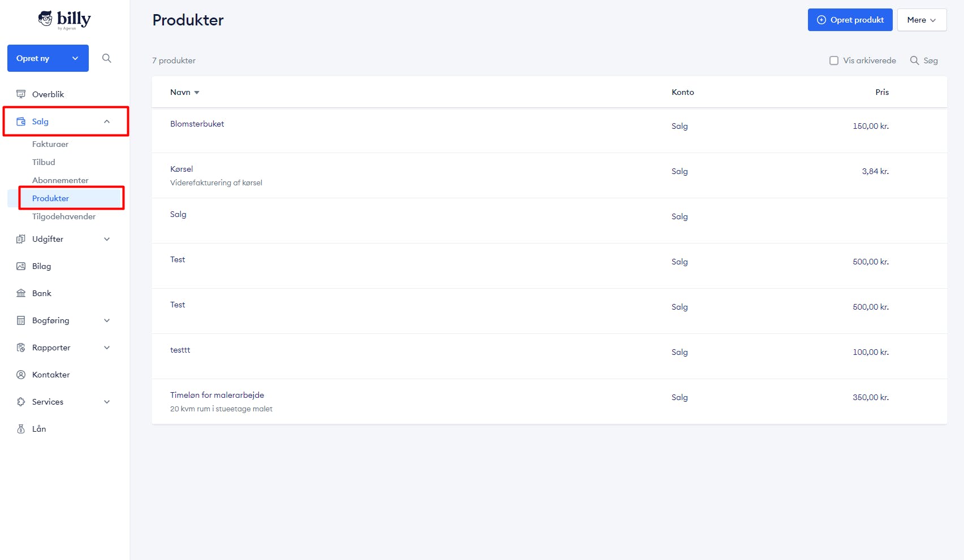Click the 150,00 kr. price

click(871, 126)
